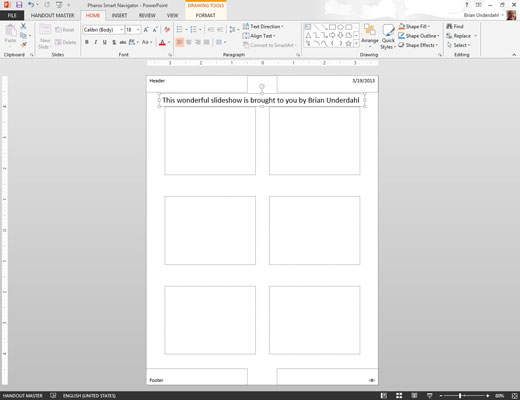Expand the Text Direction dropdown
Viewport: 520px width, 400px height.
coord(263,26)
